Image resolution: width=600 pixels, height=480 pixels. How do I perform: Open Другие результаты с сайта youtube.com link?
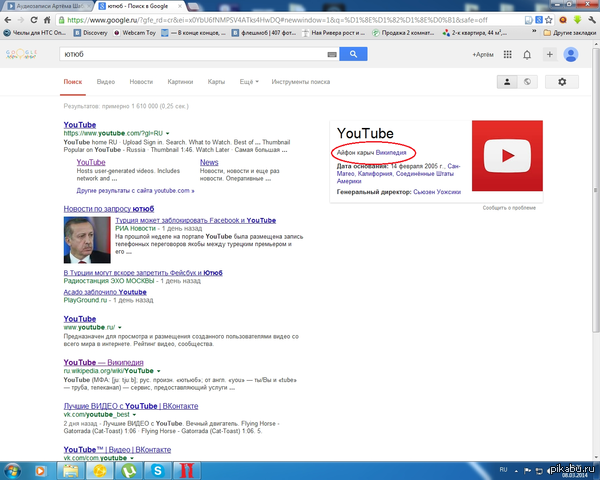135,191
